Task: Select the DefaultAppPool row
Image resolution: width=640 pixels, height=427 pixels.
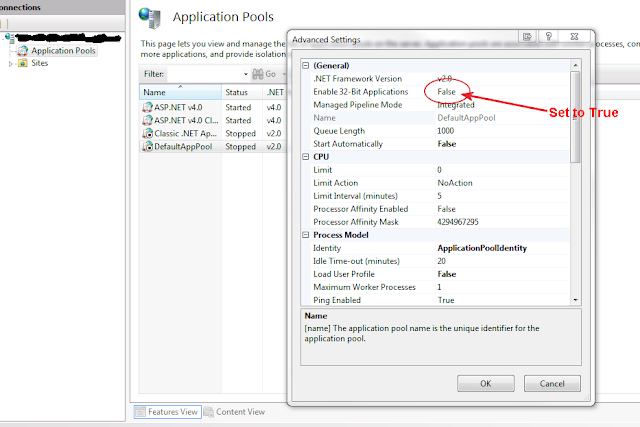Action: 213,147
